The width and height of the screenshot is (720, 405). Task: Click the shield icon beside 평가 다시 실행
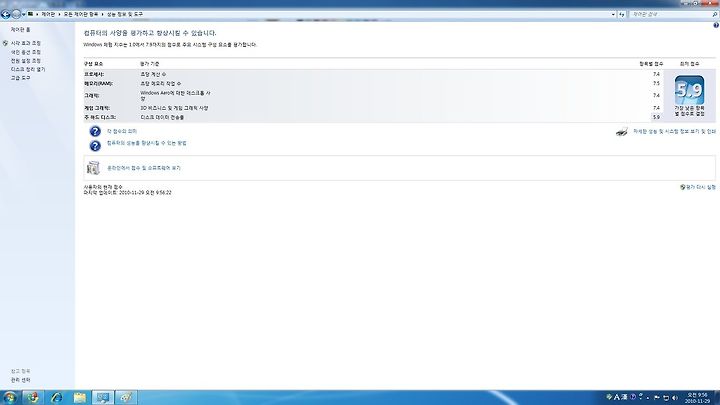click(682, 187)
